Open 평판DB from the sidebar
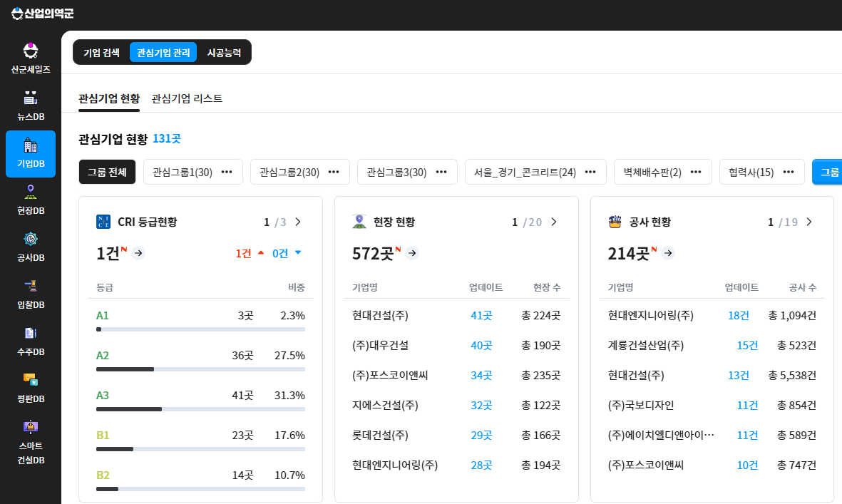This screenshot has height=504, width=842. 31,388
